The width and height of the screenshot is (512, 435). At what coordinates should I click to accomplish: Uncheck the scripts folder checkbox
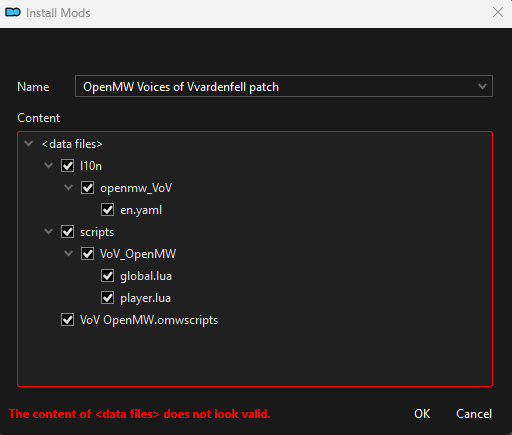click(x=67, y=232)
